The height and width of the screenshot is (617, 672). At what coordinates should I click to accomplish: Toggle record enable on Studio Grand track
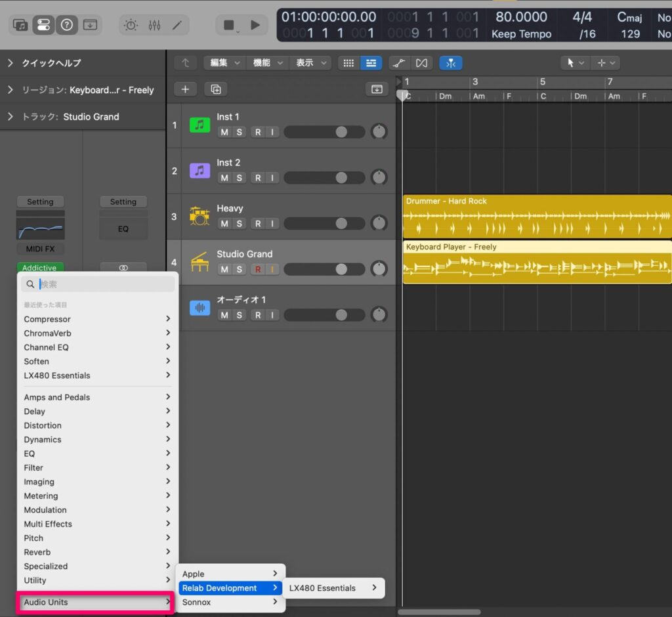[258, 269]
